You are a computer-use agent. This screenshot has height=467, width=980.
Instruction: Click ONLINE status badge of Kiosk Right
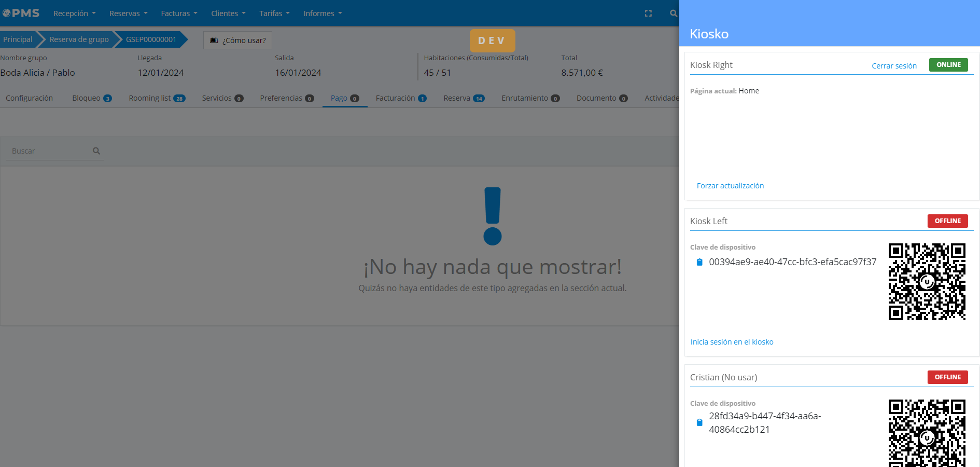(x=948, y=65)
